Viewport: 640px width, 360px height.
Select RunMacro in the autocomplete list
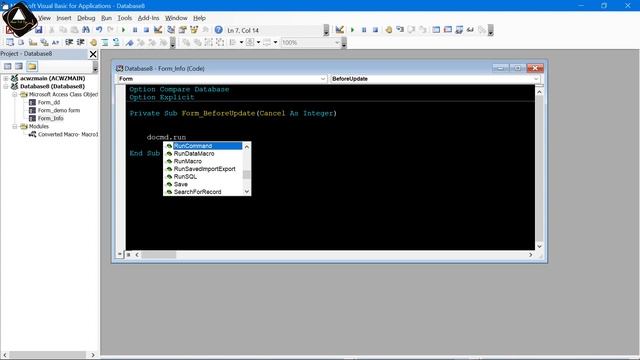203,161
